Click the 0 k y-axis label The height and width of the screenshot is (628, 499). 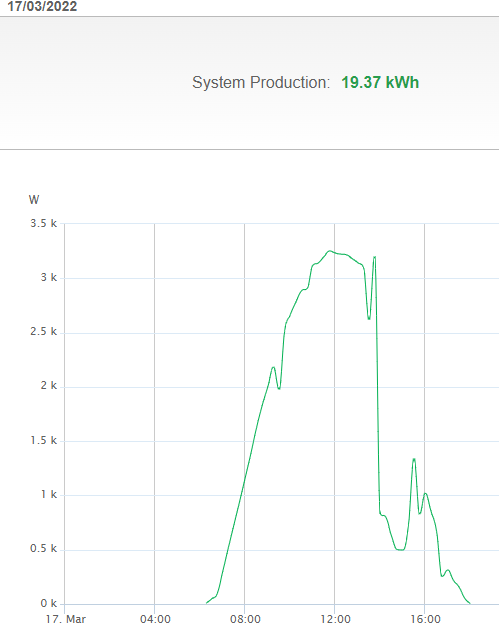(x=49, y=603)
